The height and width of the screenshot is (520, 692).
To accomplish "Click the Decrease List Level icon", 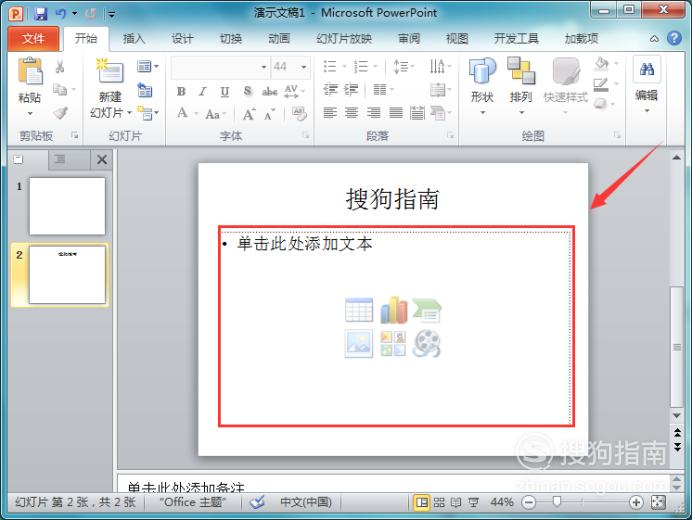I will [x=330, y=90].
